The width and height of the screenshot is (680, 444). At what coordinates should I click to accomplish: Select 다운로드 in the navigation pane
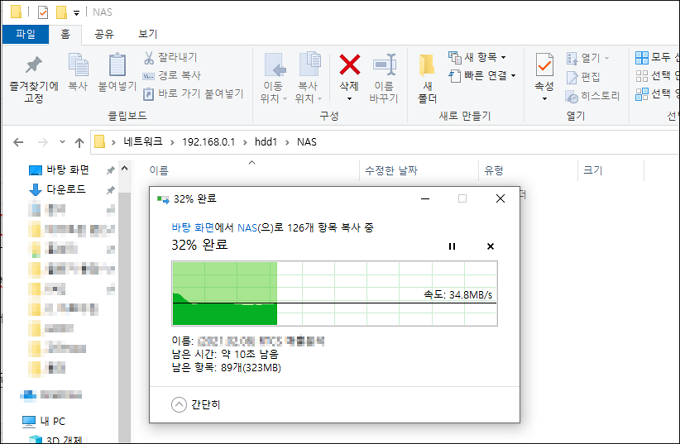[66, 189]
